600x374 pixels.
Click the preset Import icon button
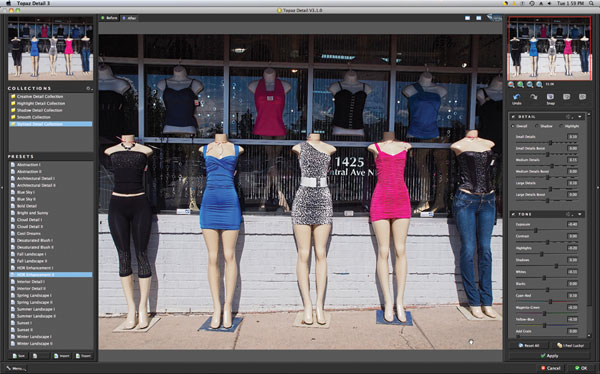62,356
